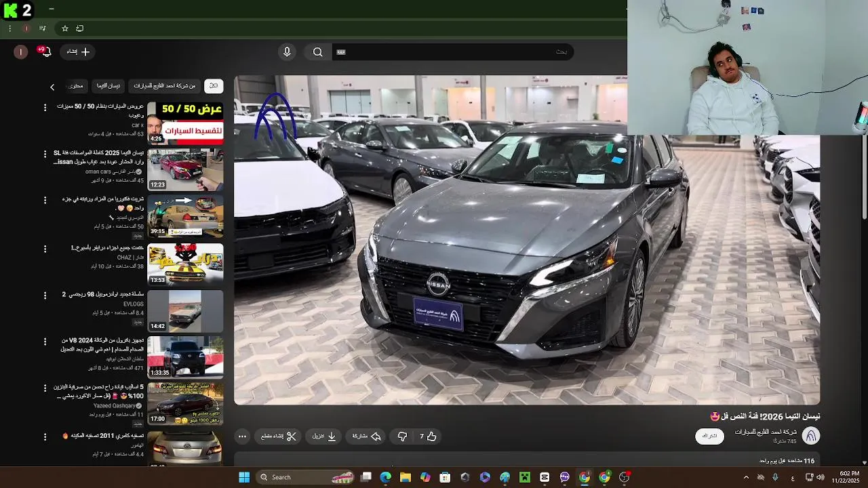868x488 pixels.
Task: Open Copilot icon in the taskbar
Action: pyautogui.click(x=425, y=477)
